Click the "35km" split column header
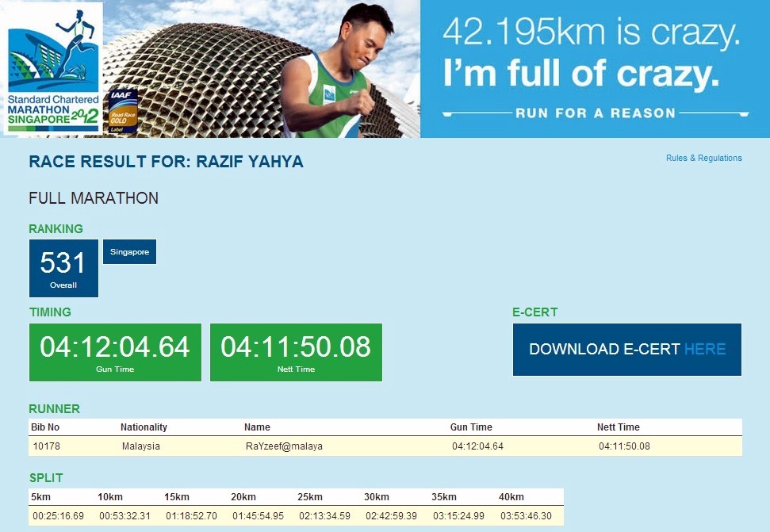This screenshot has height=532, width=770. click(x=444, y=496)
